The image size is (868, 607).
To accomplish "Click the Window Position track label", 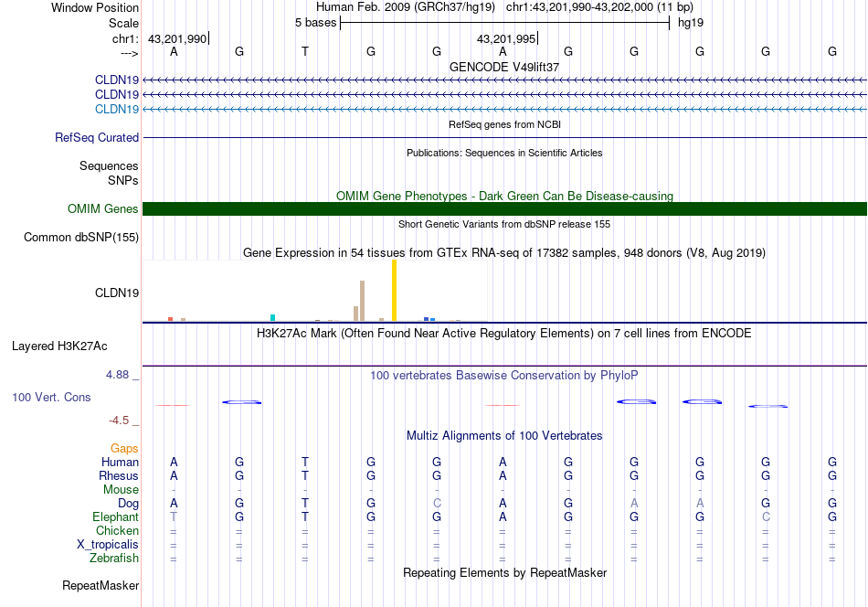I will pos(95,7).
